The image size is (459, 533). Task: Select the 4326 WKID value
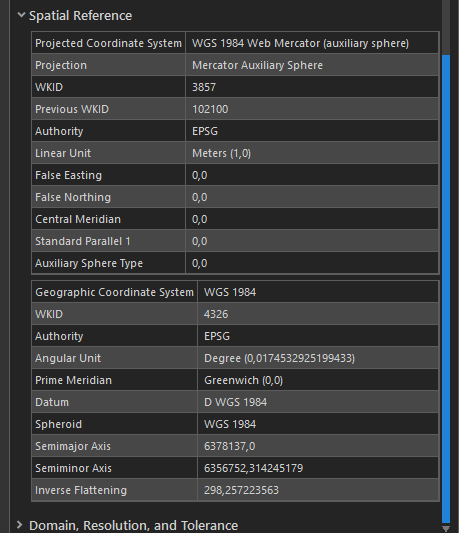pyautogui.click(x=216, y=314)
